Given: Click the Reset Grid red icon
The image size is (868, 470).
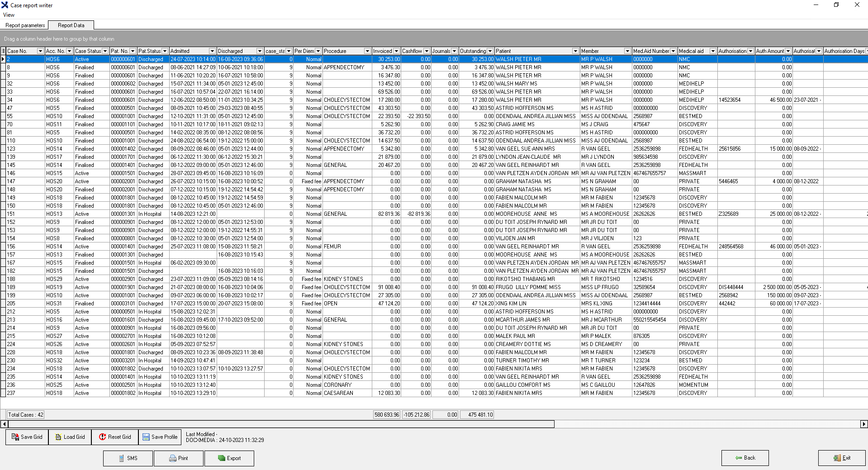Looking at the screenshot, I should (x=102, y=437).
